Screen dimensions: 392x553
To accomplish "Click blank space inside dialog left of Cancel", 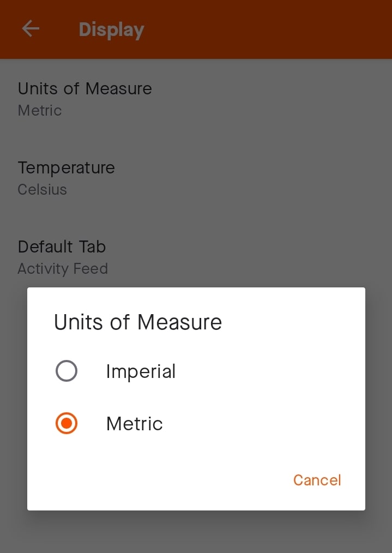I will (x=164, y=480).
